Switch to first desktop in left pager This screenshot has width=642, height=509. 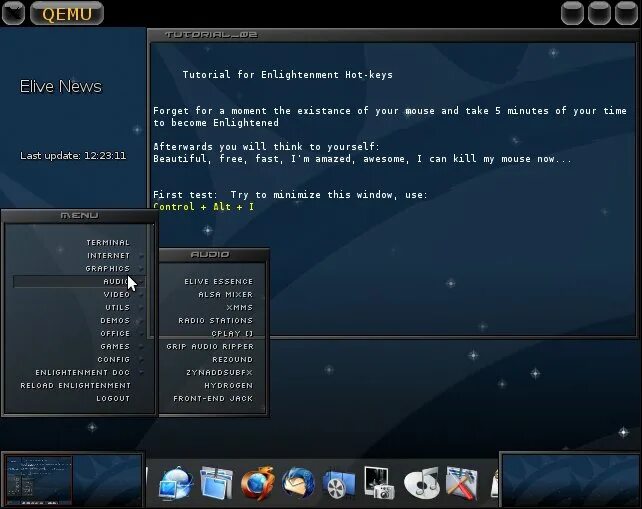pyautogui.click(x=39, y=480)
